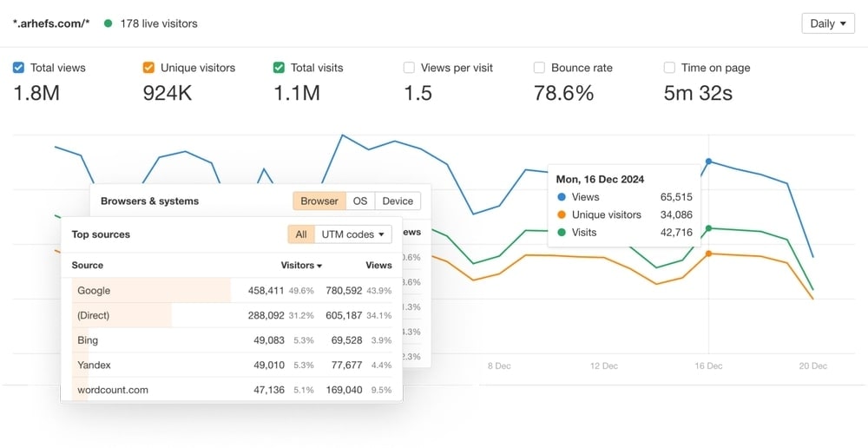Click the orange Unique visitors dot in tooltip
The image size is (868, 448).
(562, 214)
